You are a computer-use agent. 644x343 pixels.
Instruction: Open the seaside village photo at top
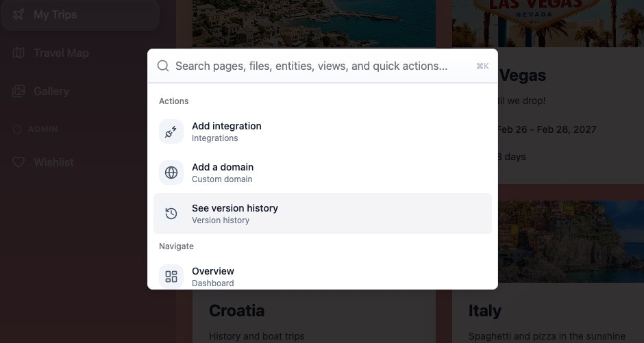(314, 23)
